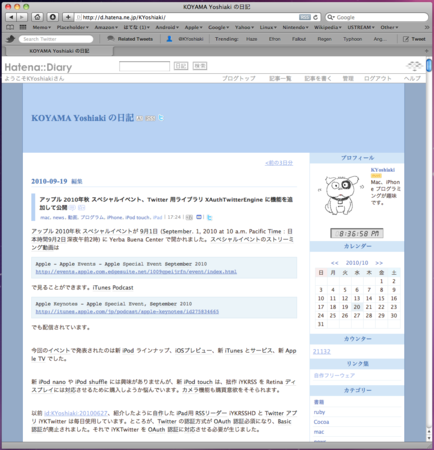Open the 記事一覧 navigation item

tap(280, 78)
